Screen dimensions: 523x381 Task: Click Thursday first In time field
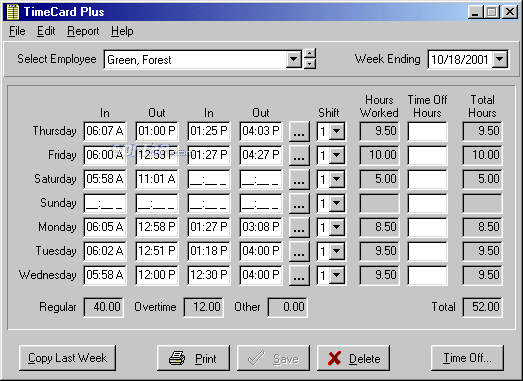(x=105, y=131)
